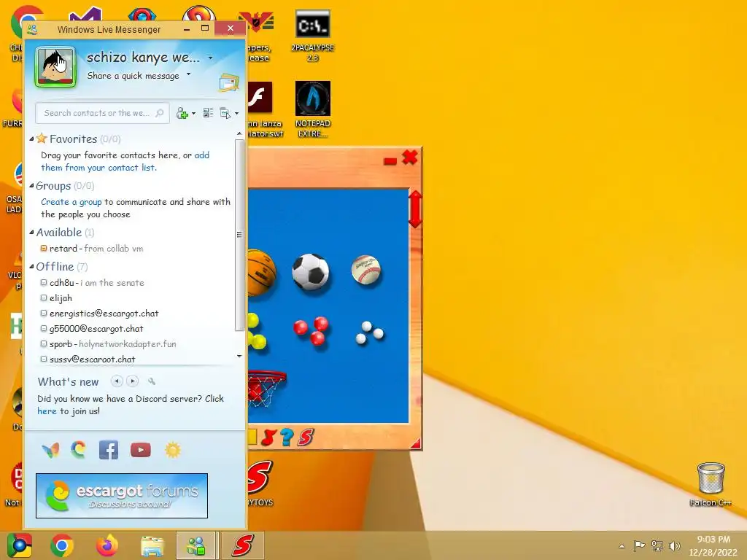The width and height of the screenshot is (747, 560).
Task: Collapse the Available section
Action: click(31, 233)
